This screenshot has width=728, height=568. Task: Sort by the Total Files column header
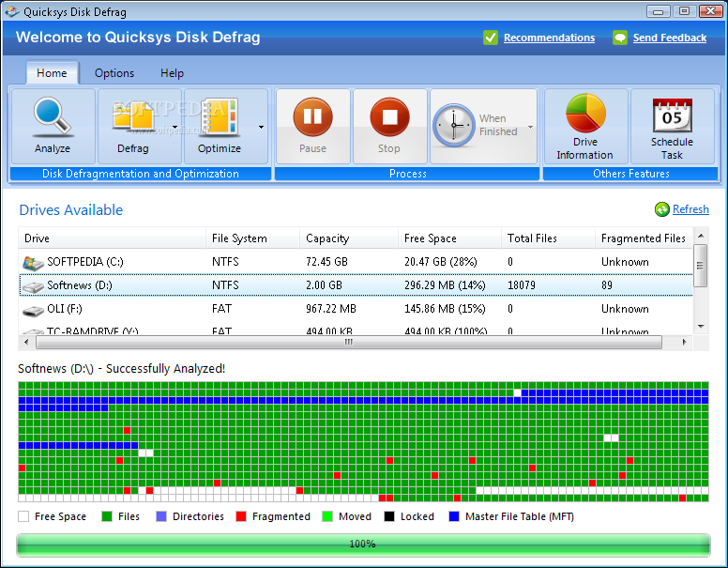tap(548, 238)
